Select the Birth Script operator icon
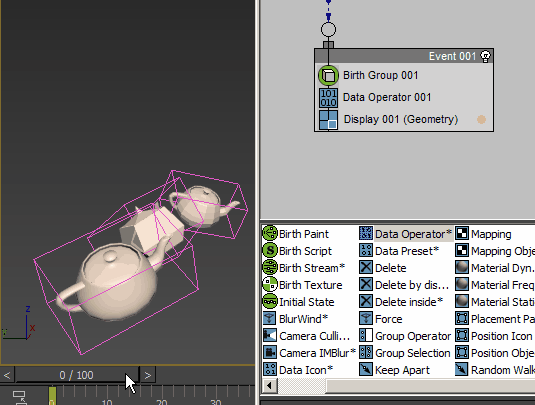535x405 pixels. click(x=270, y=250)
